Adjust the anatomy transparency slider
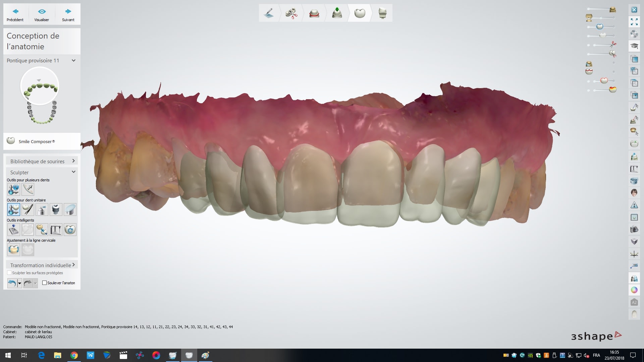Viewport: 644px width, 362px height. [x=600, y=26]
